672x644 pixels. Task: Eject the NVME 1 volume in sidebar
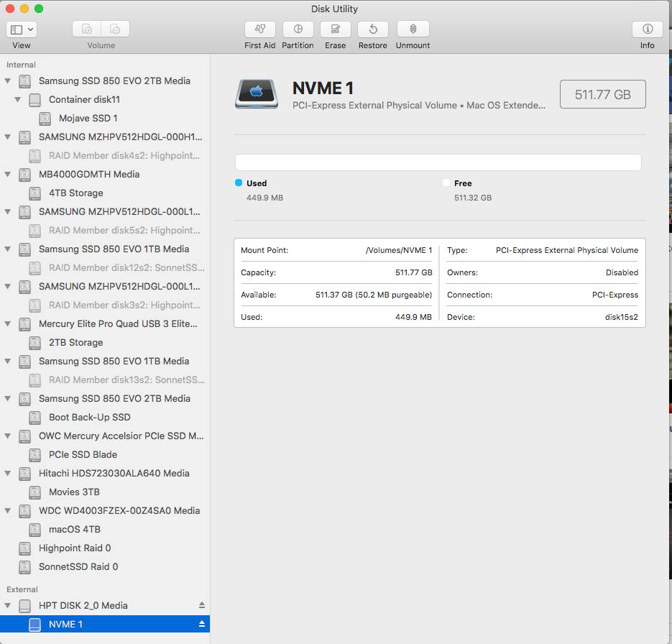coord(202,624)
